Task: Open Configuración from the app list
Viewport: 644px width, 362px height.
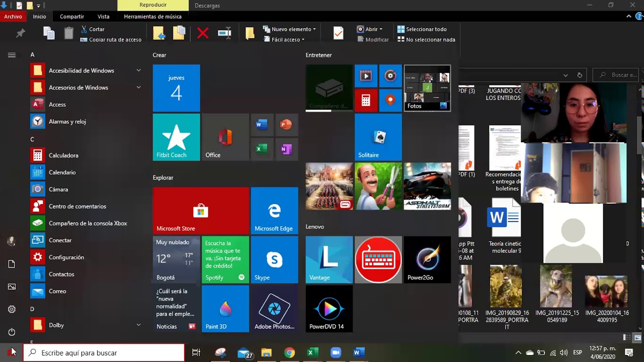Action: pyautogui.click(x=86, y=257)
